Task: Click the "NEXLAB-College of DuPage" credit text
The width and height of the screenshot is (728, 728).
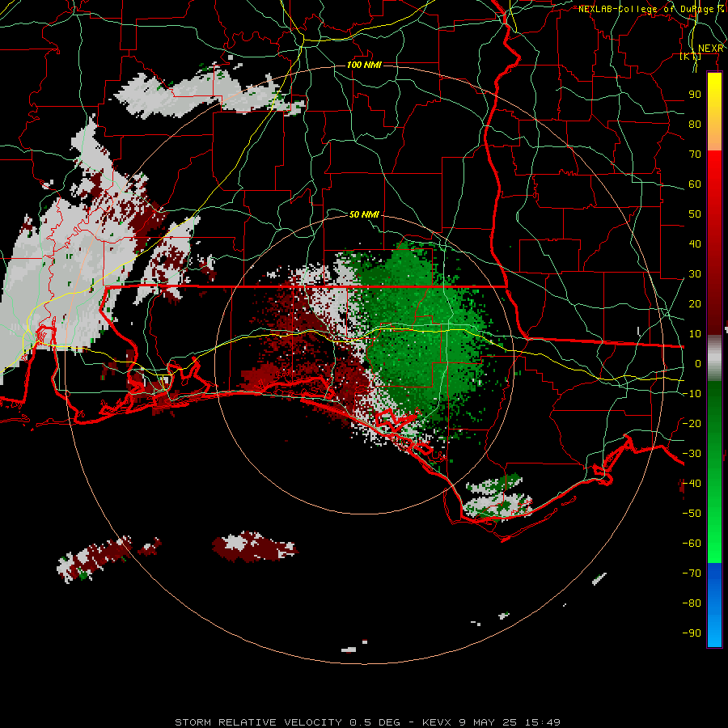Action: pos(645,9)
